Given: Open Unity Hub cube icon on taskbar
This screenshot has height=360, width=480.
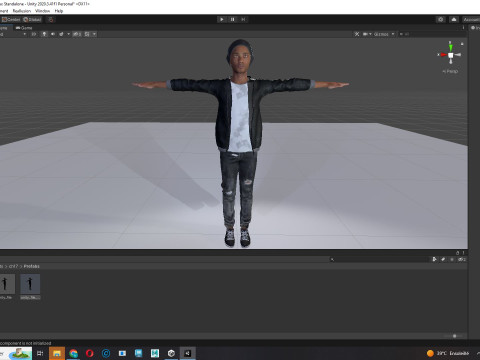Looking at the screenshot, I should coord(171,353).
